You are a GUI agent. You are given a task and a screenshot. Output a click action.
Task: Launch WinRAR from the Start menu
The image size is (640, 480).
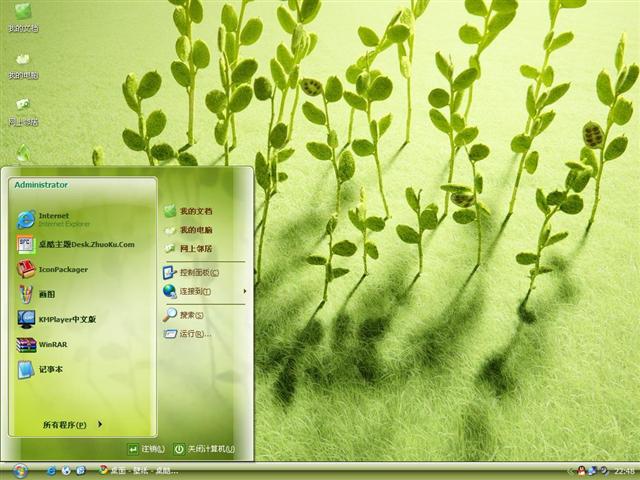42,344
